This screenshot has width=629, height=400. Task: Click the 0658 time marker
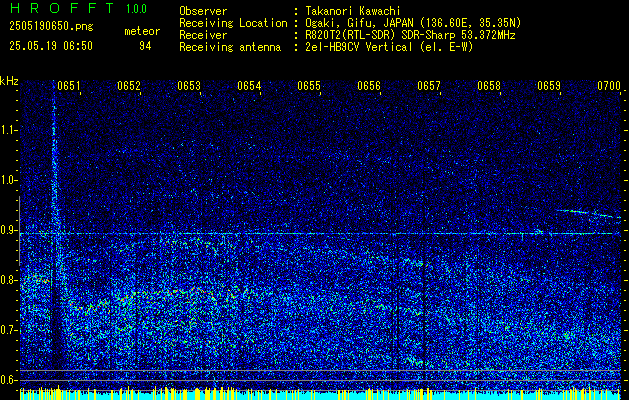pos(489,86)
